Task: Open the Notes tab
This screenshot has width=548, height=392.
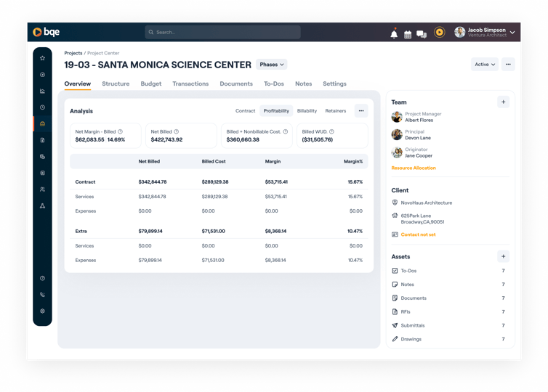Action: tap(303, 83)
